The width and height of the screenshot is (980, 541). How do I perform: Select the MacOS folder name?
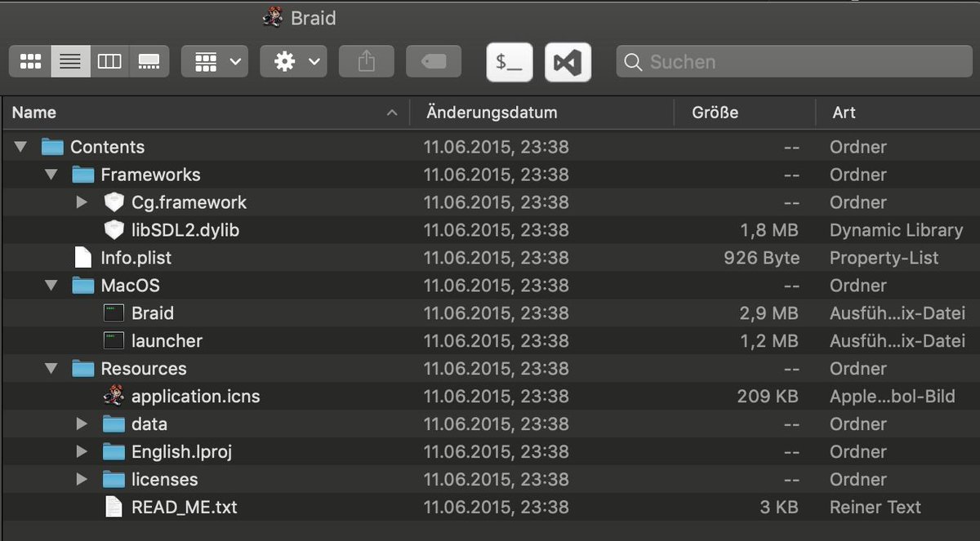130,286
